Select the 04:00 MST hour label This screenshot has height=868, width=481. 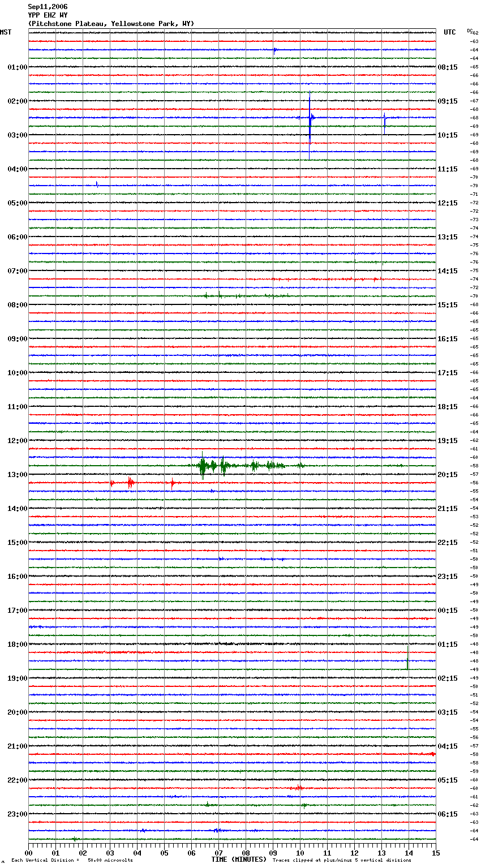pyautogui.click(x=18, y=169)
